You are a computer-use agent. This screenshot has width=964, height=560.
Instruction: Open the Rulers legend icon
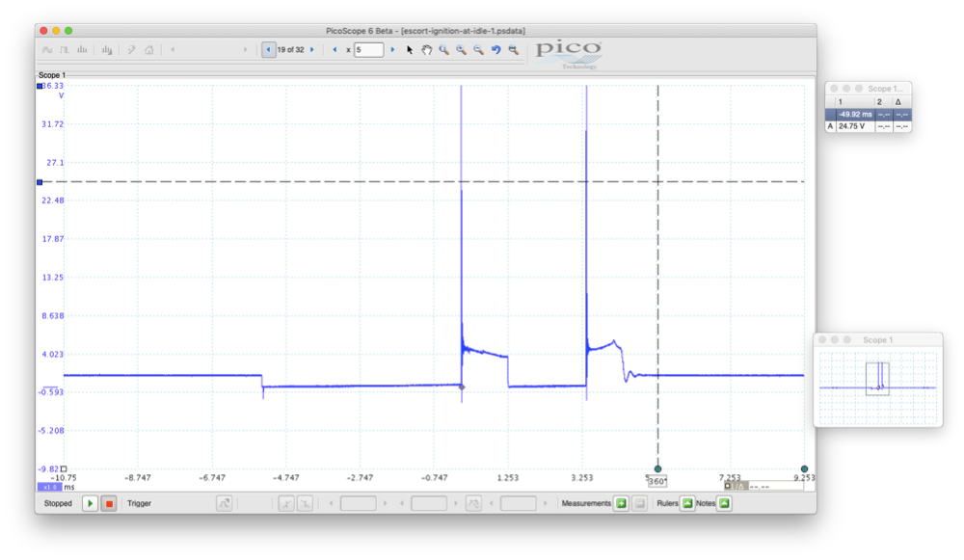[687, 503]
